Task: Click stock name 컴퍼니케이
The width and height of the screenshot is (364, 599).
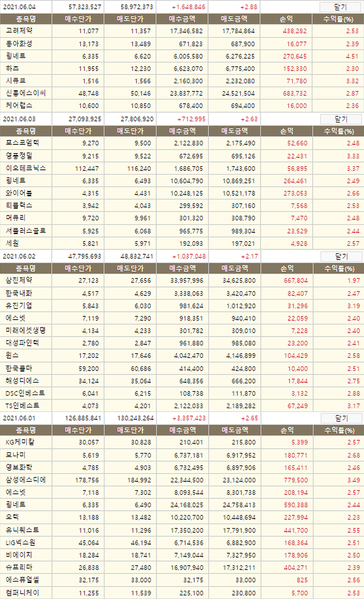Action: 22,593
